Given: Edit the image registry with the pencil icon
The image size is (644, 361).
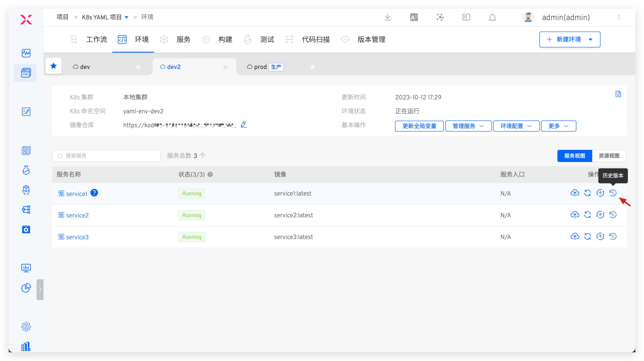Looking at the screenshot, I should (x=243, y=125).
